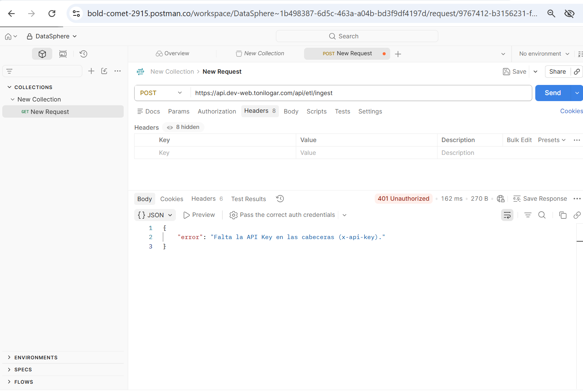Click the request URL input field

(361, 93)
